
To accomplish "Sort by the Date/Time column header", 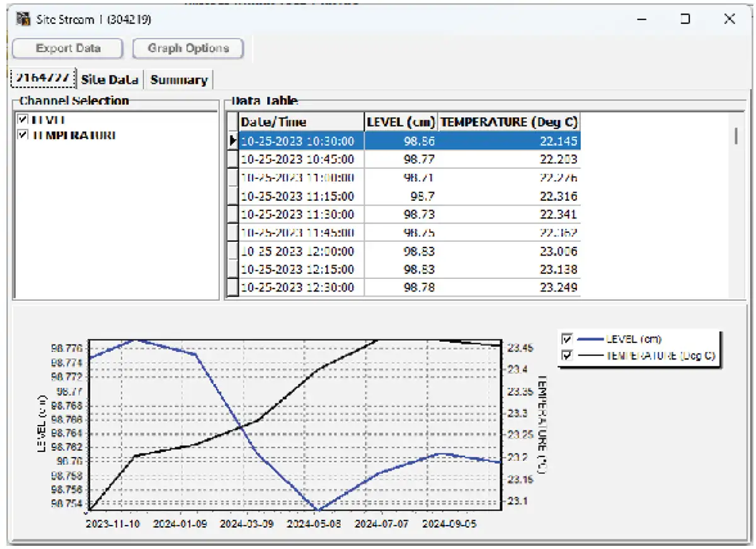I will tap(301, 122).
